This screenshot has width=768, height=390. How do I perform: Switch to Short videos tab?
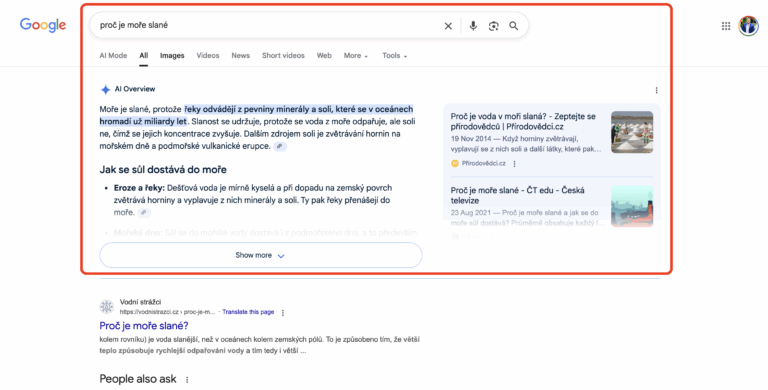[x=283, y=56]
